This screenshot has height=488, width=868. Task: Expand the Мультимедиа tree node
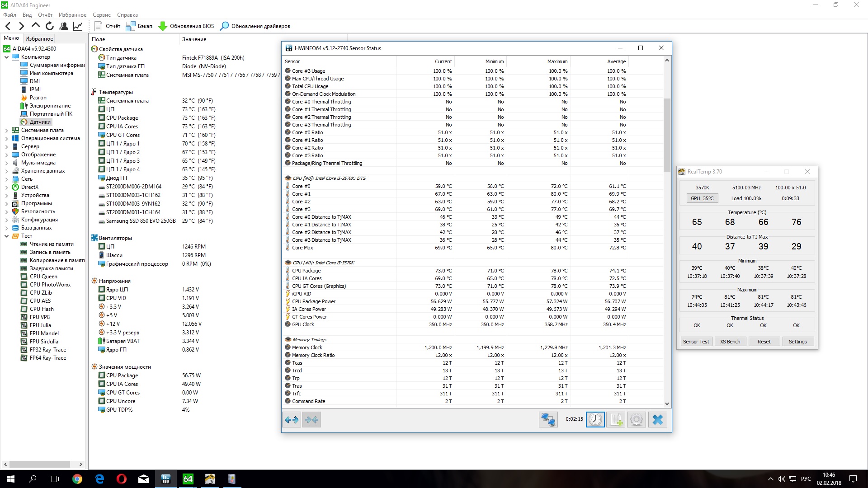coord(6,163)
